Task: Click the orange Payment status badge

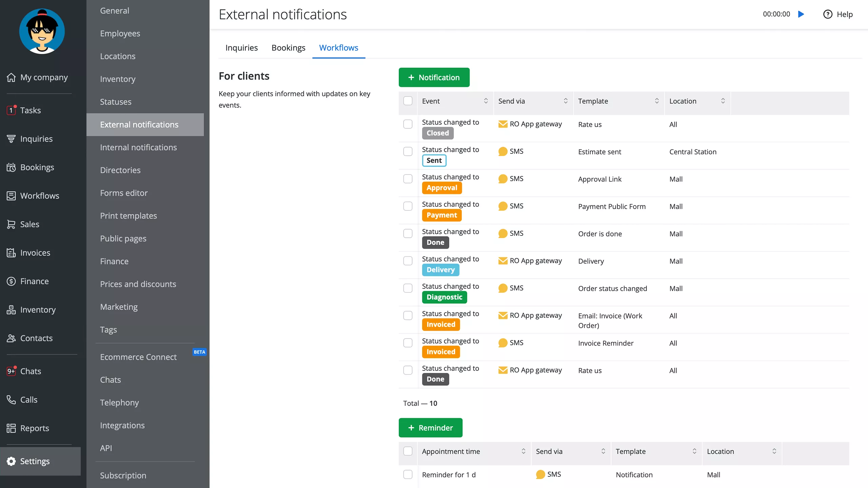Action: 441,215
